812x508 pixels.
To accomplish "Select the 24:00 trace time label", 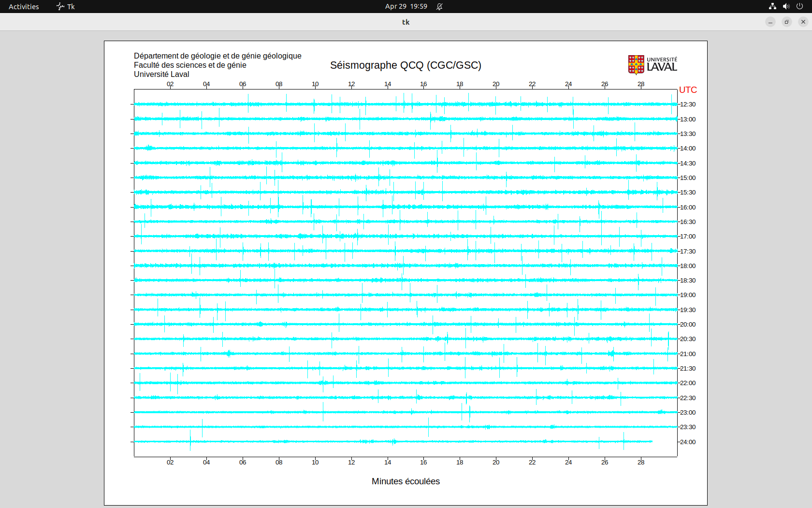I will pyautogui.click(x=688, y=442).
